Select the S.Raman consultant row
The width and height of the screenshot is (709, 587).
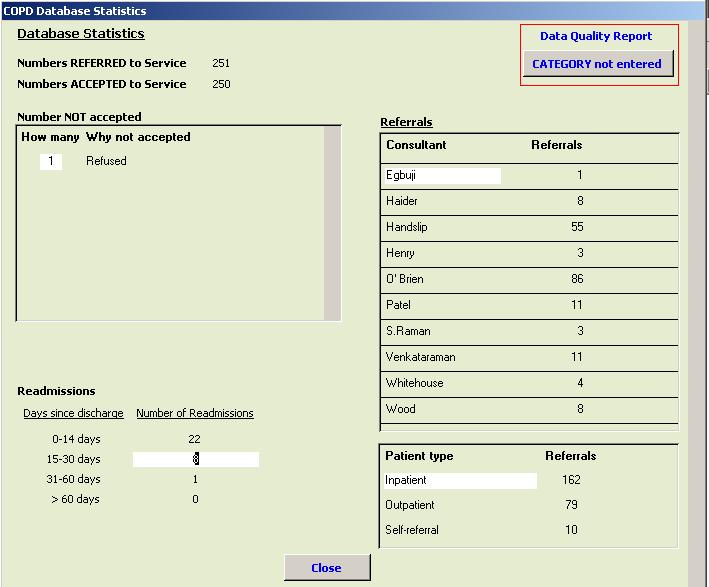(x=529, y=331)
